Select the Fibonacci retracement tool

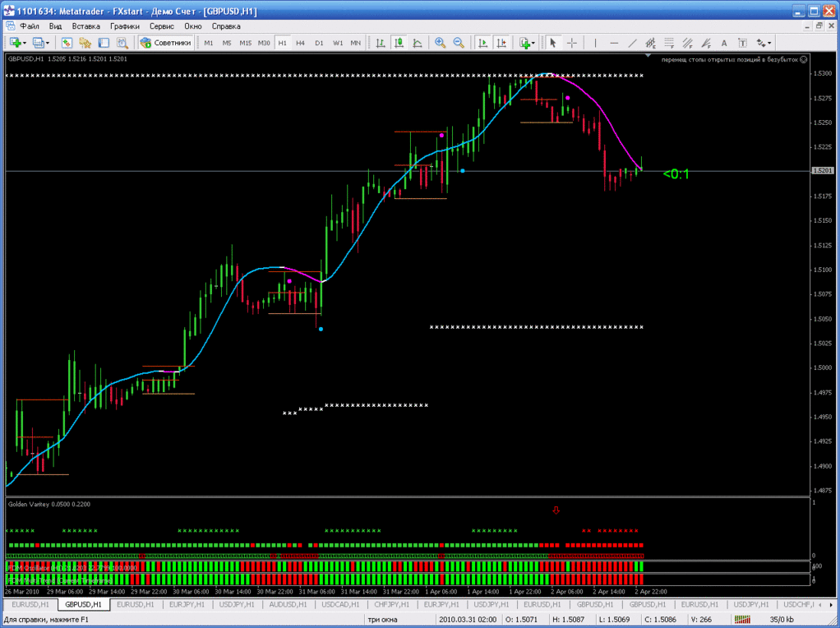pos(669,43)
